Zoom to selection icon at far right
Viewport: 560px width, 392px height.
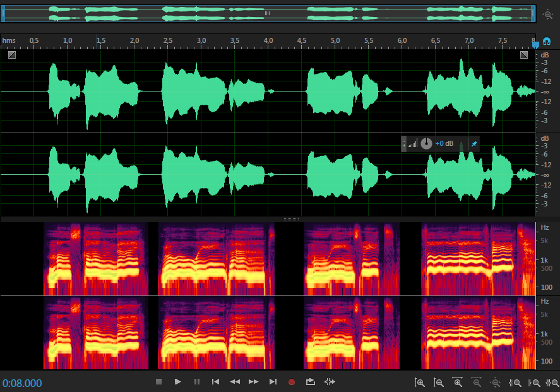pyautogui.click(x=552, y=383)
